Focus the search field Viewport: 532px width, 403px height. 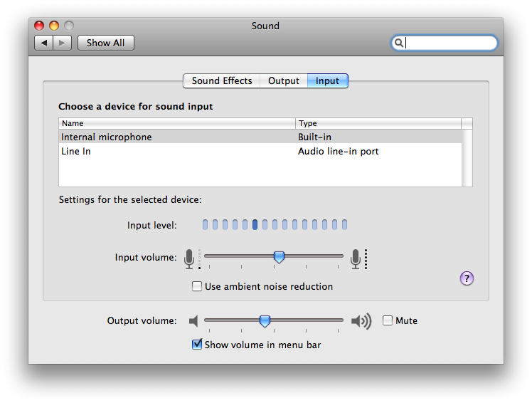click(x=445, y=43)
